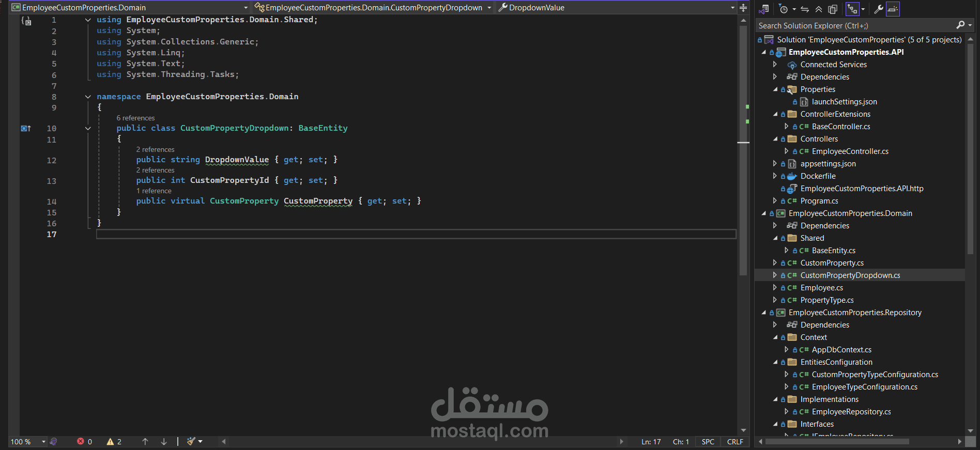Collapse the EmployeeCustomProperties.API project node
980x450 pixels.
pos(764,52)
